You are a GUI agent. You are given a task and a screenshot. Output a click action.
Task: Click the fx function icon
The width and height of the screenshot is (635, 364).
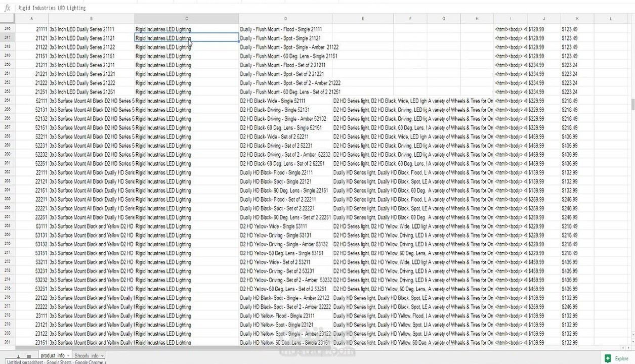tap(7, 8)
